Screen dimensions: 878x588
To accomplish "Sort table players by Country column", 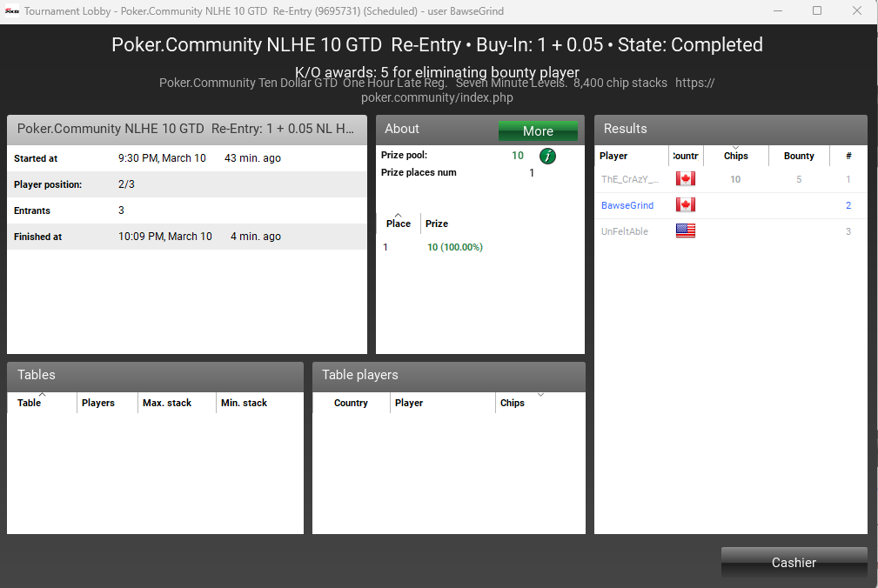I will [351, 403].
